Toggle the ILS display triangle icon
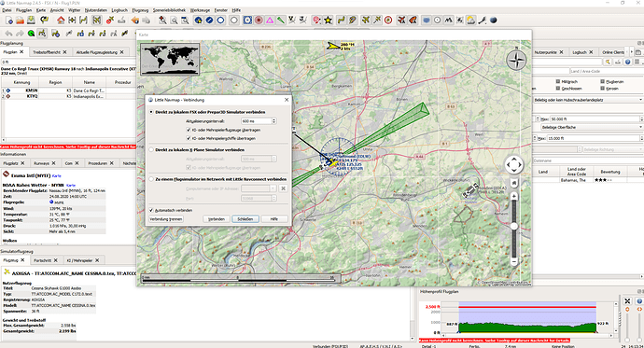 pyautogui.click(x=270, y=20)
